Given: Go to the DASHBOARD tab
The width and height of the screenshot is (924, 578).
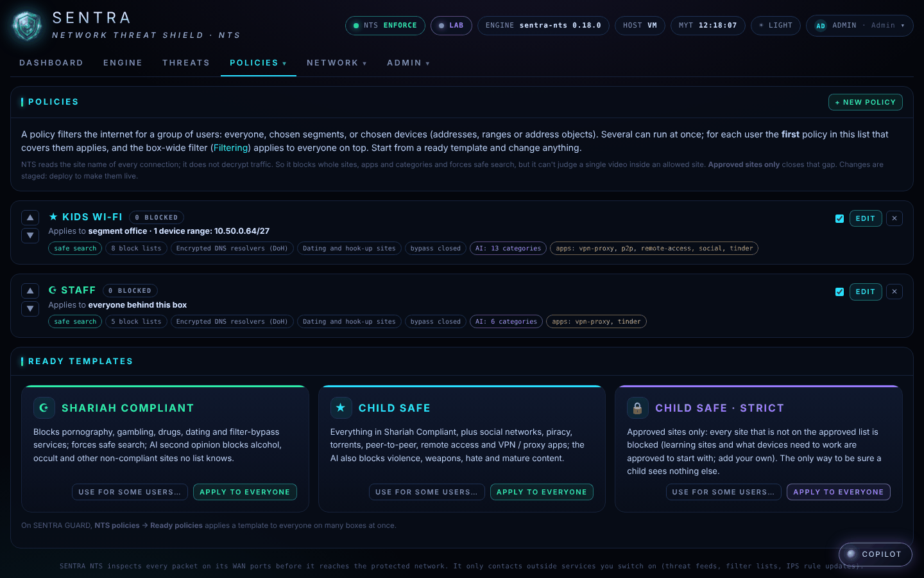Looking at the screenshot, I should point(51,63).
